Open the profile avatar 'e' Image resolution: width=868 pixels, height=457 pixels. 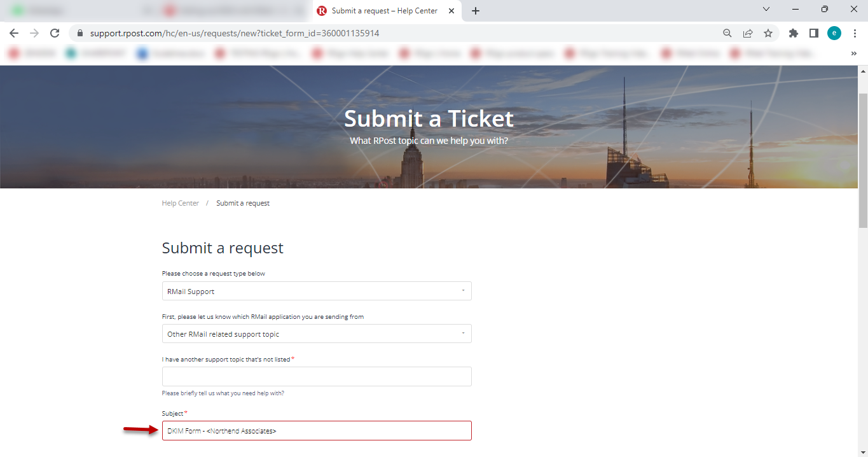click(834, 33)
